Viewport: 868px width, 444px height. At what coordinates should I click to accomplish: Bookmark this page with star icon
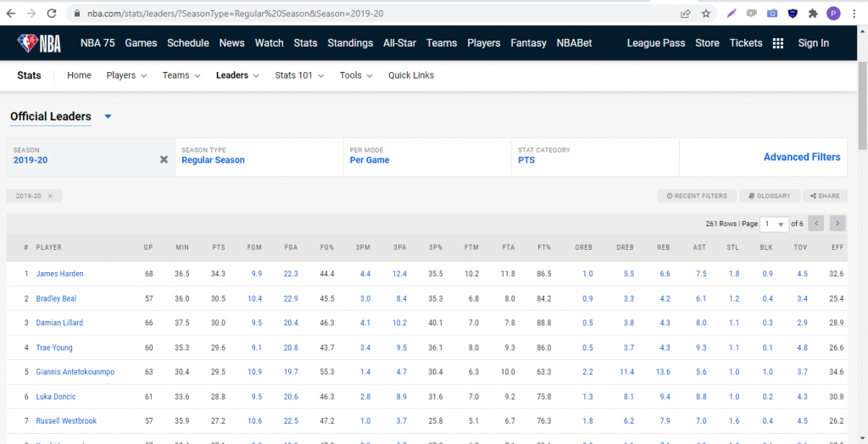706,14
